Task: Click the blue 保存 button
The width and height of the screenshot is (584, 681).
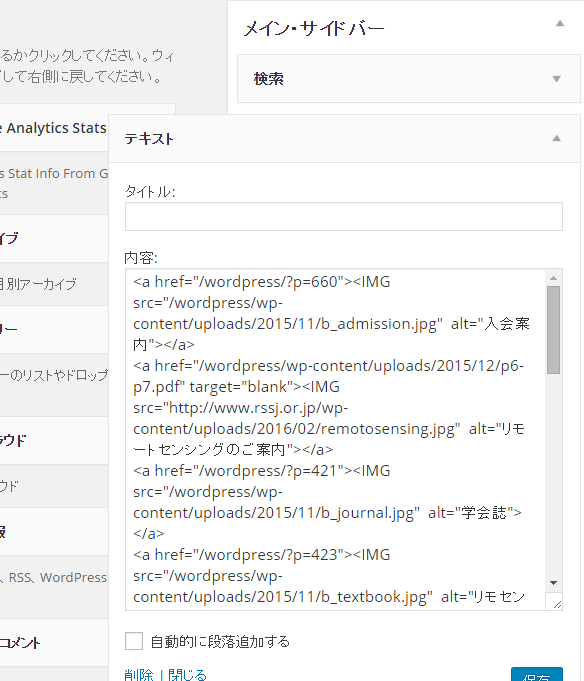Action: 537,674
